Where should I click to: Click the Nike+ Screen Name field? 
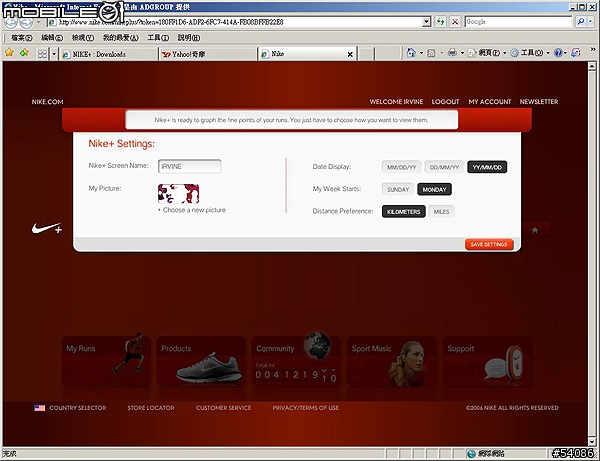(190, 166)
